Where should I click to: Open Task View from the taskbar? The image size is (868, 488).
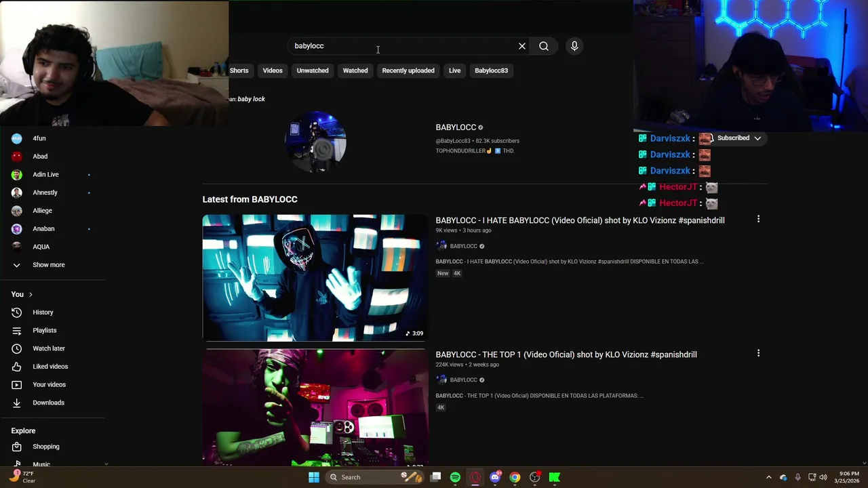click(435, 477)
